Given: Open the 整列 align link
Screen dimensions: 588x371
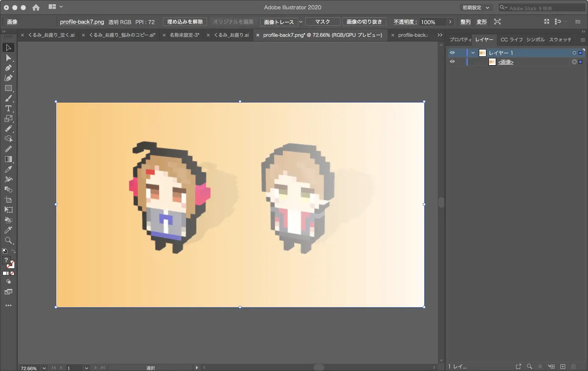Looking at the screenshot, I should coord(466,22).
